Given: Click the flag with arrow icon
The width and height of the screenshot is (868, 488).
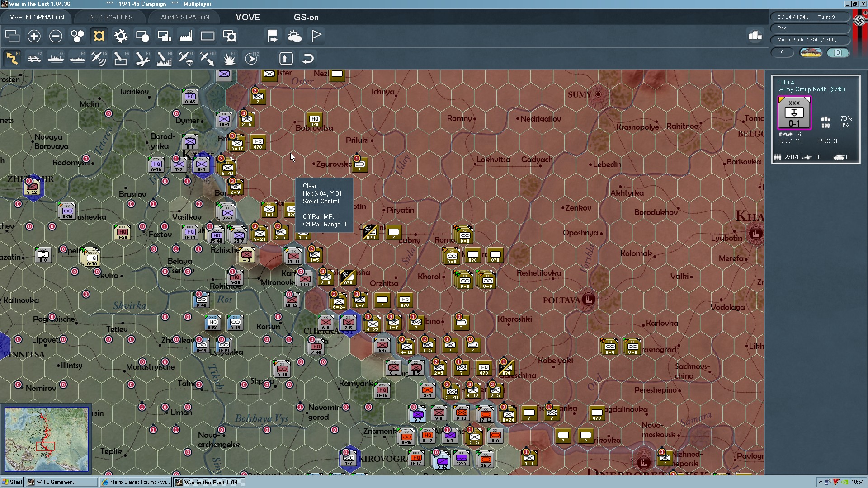Looking at the screenshot, I should tap(273, 36).
